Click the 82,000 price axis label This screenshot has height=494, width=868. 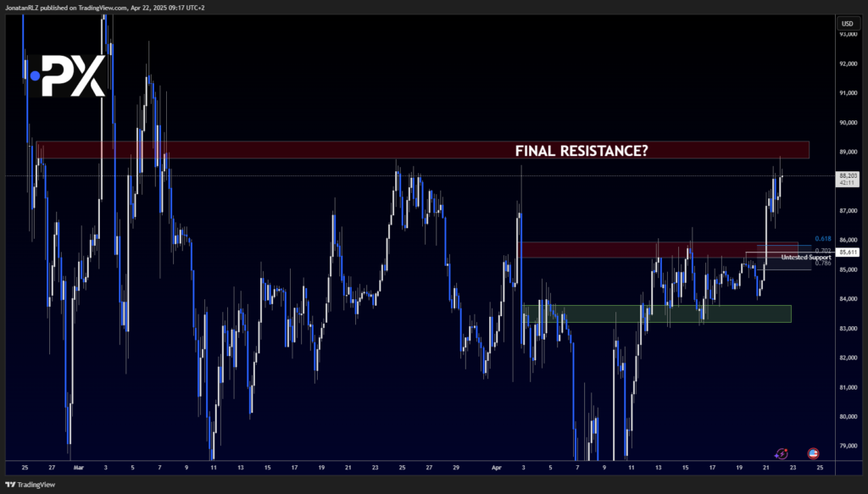pos(848,358)
